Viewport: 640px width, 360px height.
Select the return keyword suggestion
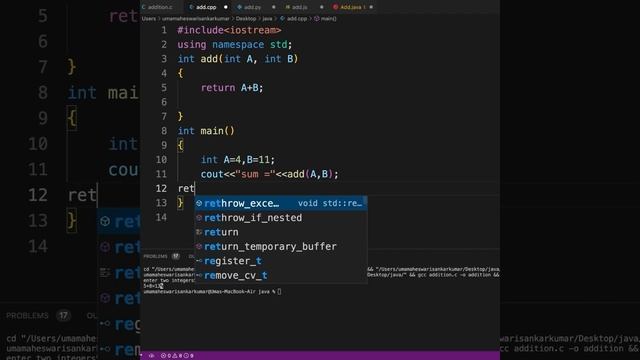click(281, 232)
